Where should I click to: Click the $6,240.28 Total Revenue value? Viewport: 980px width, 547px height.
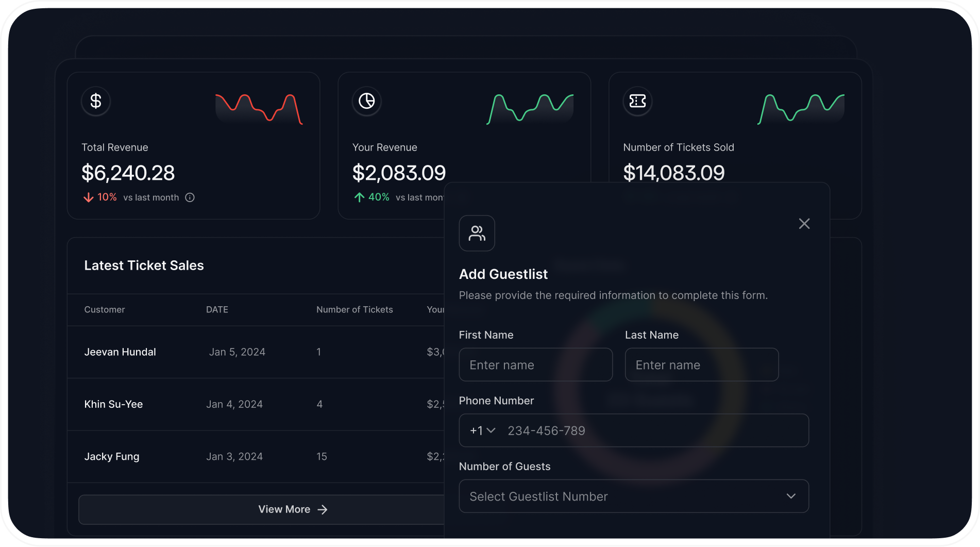pos(128,173)
